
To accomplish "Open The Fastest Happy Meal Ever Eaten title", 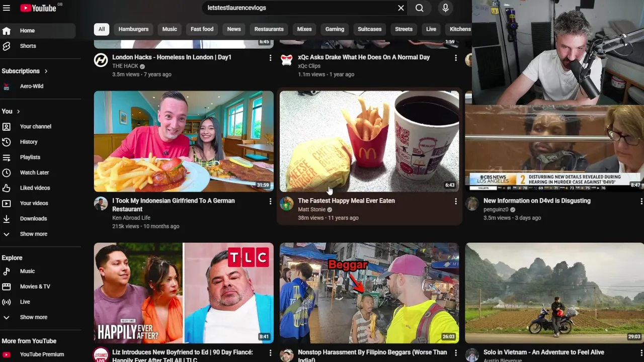I will pyautogui.click(x=346, y=201).
